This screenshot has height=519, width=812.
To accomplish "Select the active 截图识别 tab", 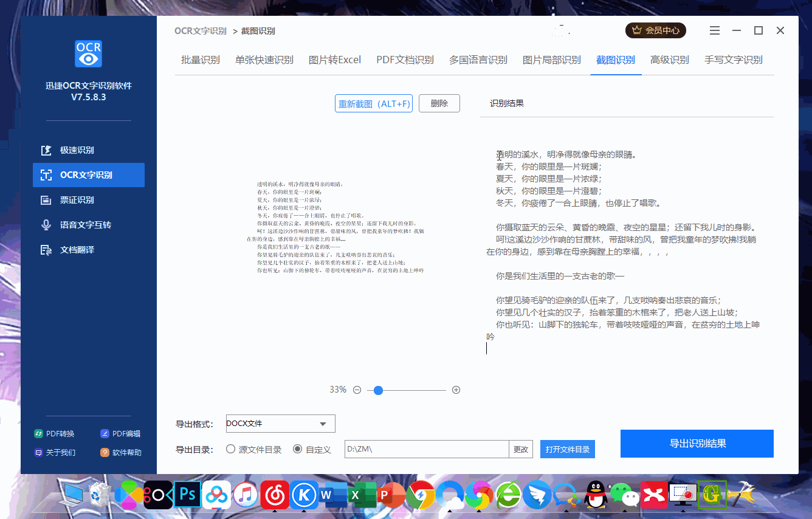I will (616, 60).
